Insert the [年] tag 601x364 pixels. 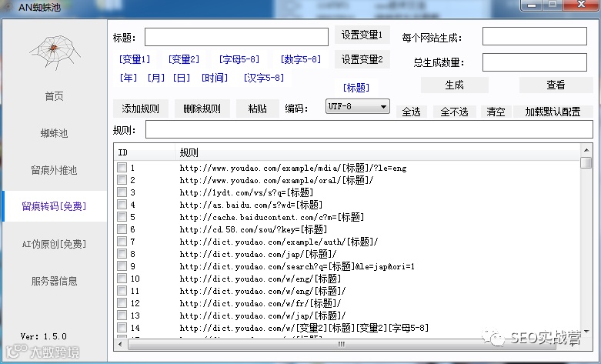(x=128, y=78)
